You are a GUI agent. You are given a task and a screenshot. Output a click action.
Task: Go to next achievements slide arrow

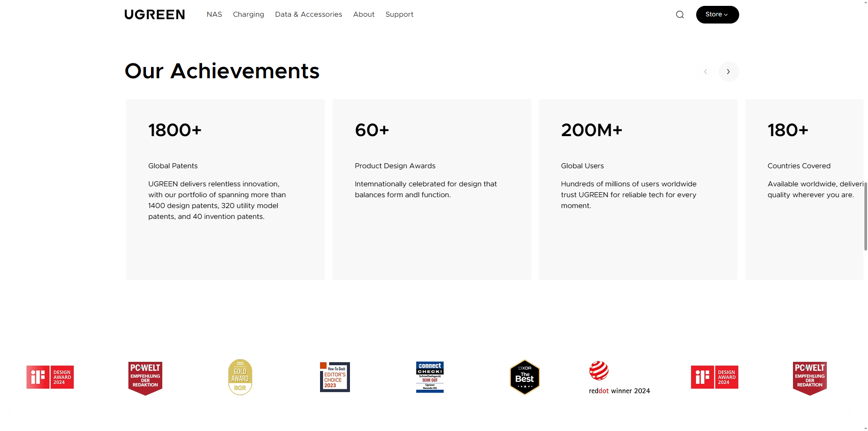728,71
